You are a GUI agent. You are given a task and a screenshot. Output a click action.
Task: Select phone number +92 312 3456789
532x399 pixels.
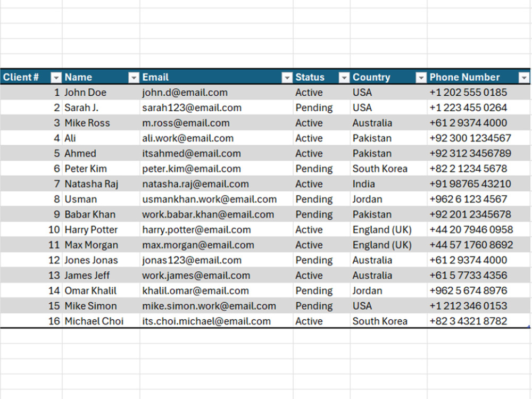click(478, 153)
